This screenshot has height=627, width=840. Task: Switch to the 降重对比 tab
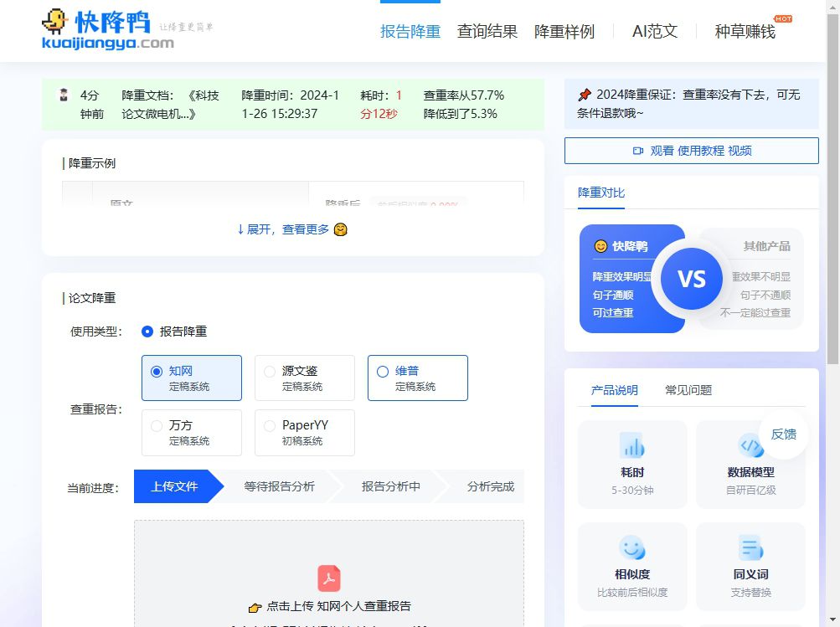point(601,193)
